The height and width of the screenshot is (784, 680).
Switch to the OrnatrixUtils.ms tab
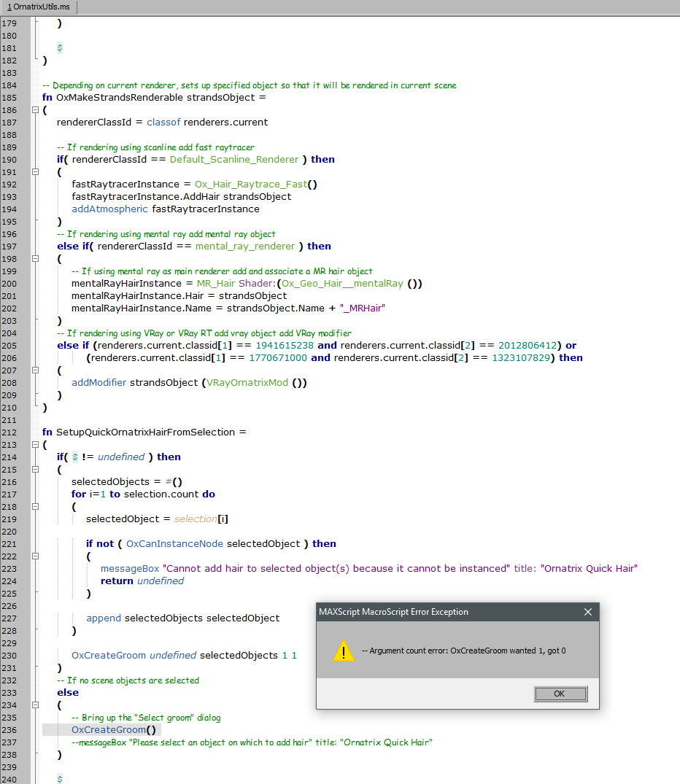tap(38, 7)
